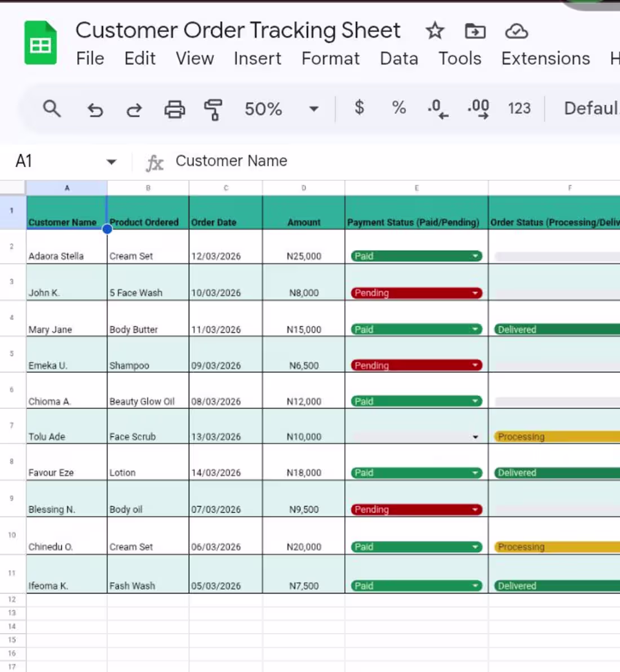Open the File menu
The image size is (620, 672).
(x=90, y=58)
